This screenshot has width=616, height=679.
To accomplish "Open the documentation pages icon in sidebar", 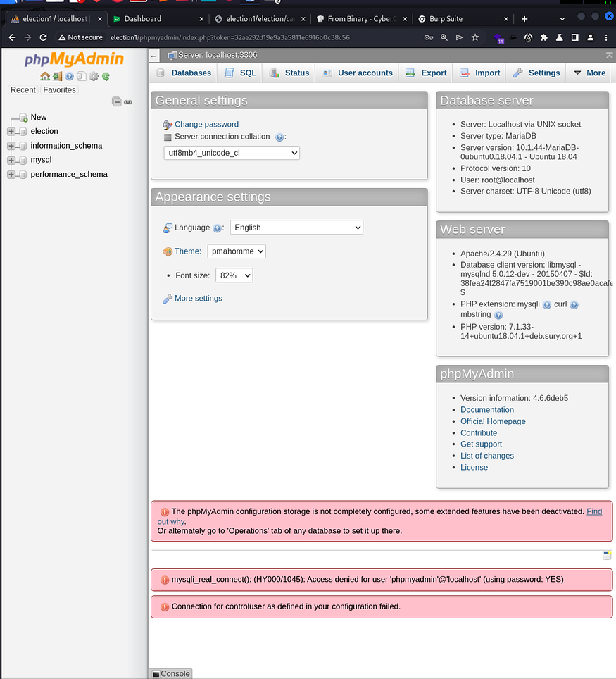I will point(82,76).
